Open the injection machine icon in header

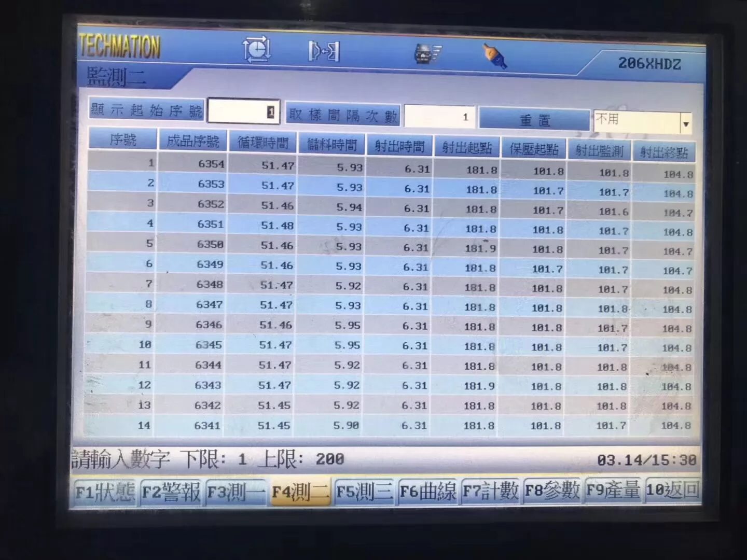(x=427, y=53)
